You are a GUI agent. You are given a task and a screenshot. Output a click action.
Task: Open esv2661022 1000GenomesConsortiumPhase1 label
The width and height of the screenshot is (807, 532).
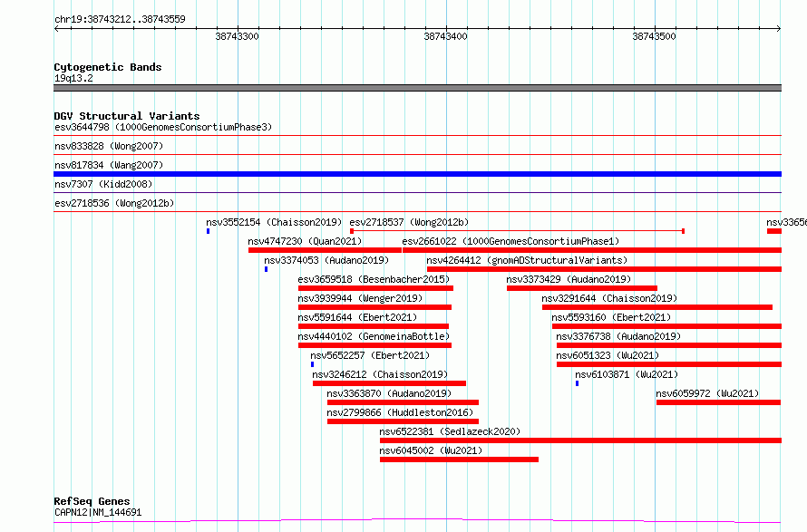pos(510,241)
